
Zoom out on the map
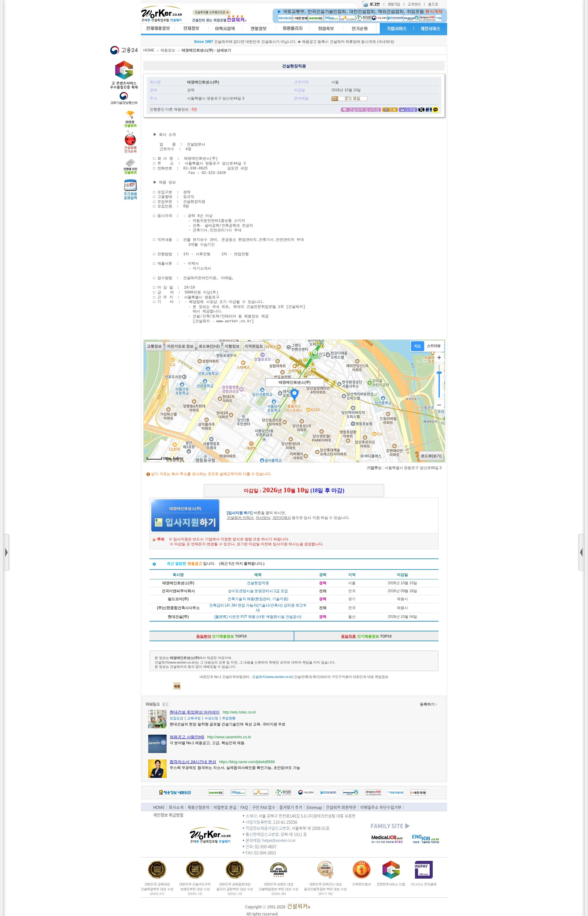[x=439, y=405]
